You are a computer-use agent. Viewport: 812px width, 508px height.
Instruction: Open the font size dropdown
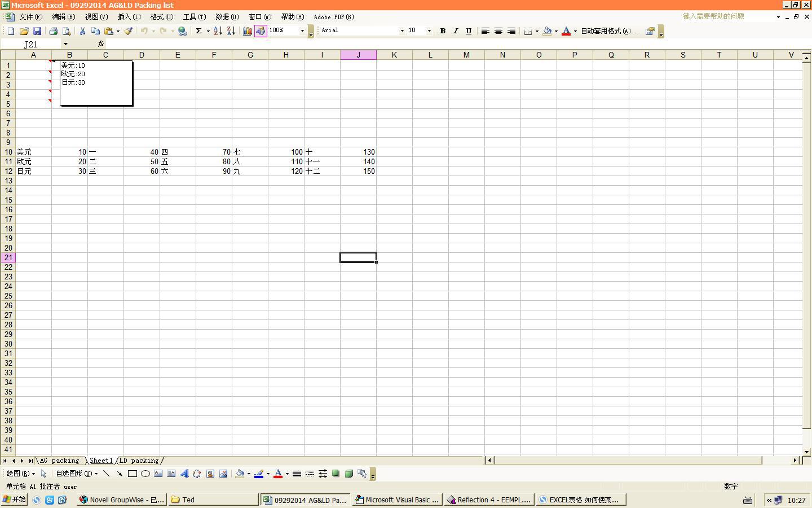[x=429, y=30]
